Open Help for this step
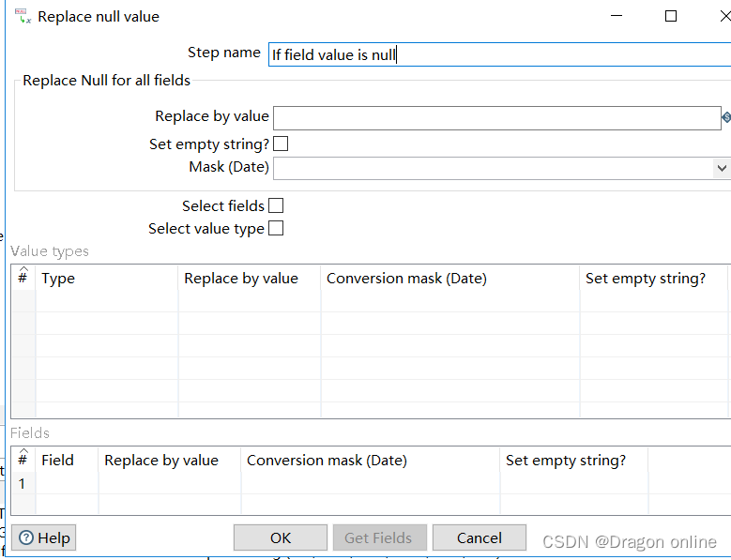The width and height of the screenshot is (731, 560). tap(44, 537)
